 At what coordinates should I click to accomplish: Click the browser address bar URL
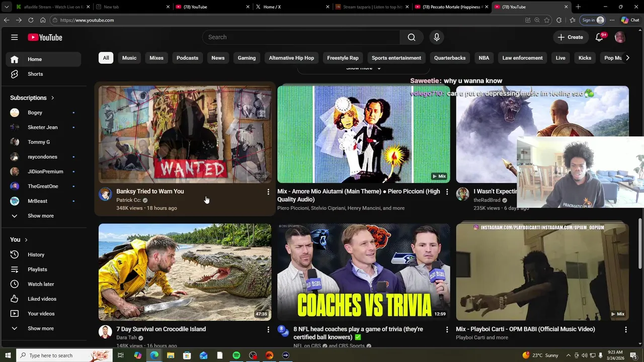pos(87,20)
